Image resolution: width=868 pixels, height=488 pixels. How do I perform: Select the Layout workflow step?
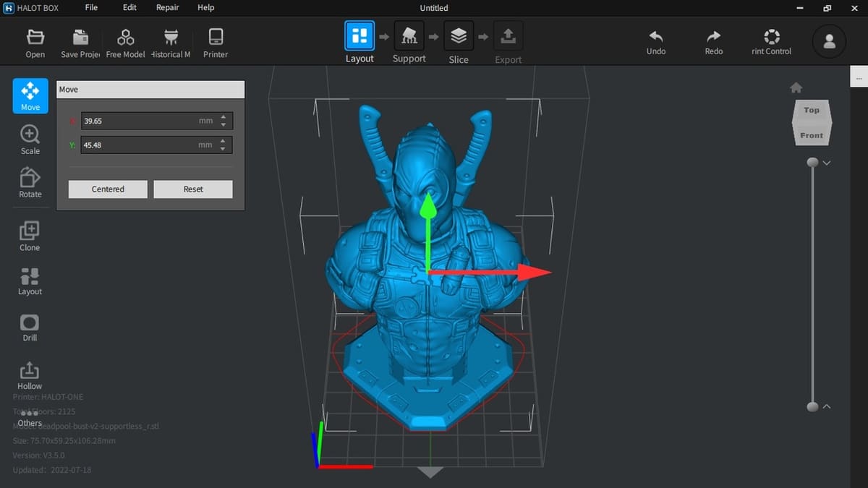click(x=359, y=43)
